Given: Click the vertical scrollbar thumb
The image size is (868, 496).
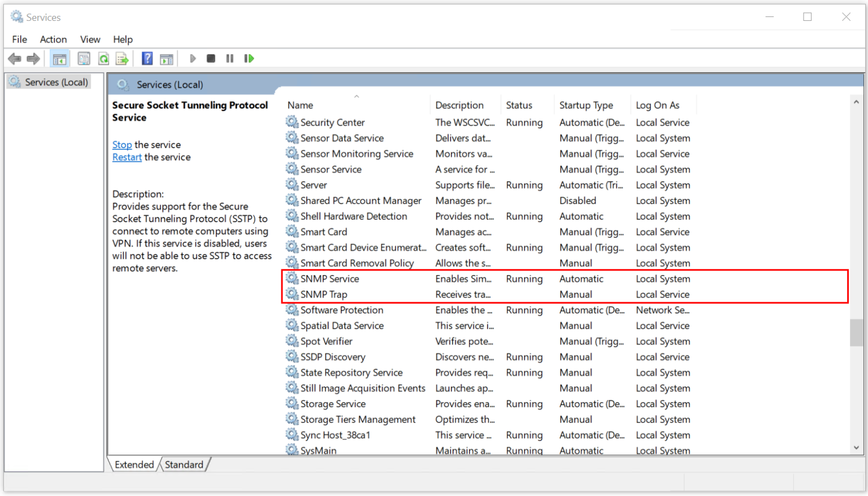Looking at the screenshot, I should pos(856,333).
